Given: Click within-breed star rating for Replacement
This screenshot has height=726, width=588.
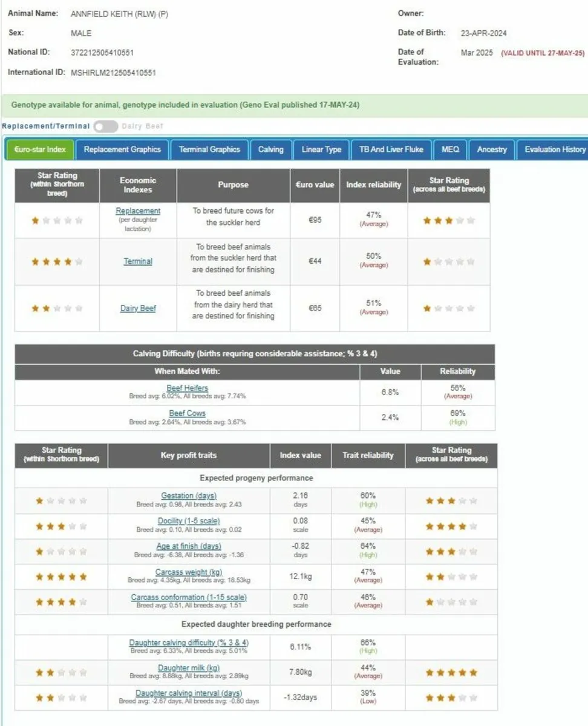Looking at the screenshot, I should 57,221.
